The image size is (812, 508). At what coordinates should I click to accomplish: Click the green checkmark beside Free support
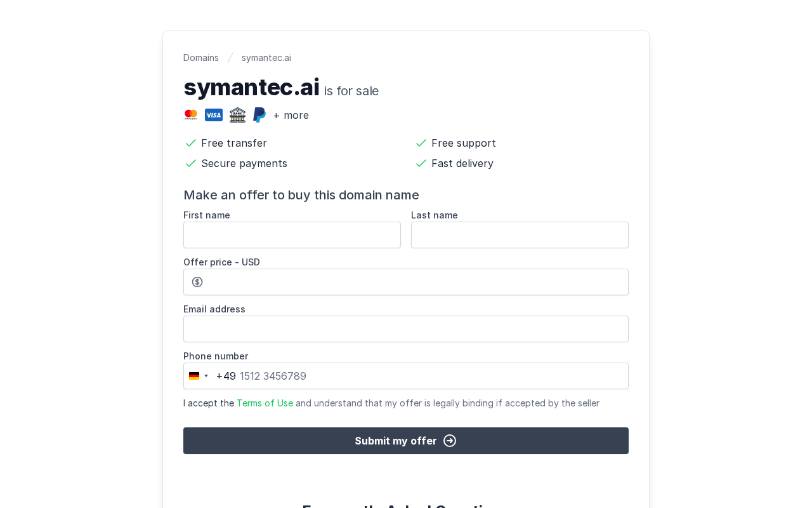coord(421,143)
